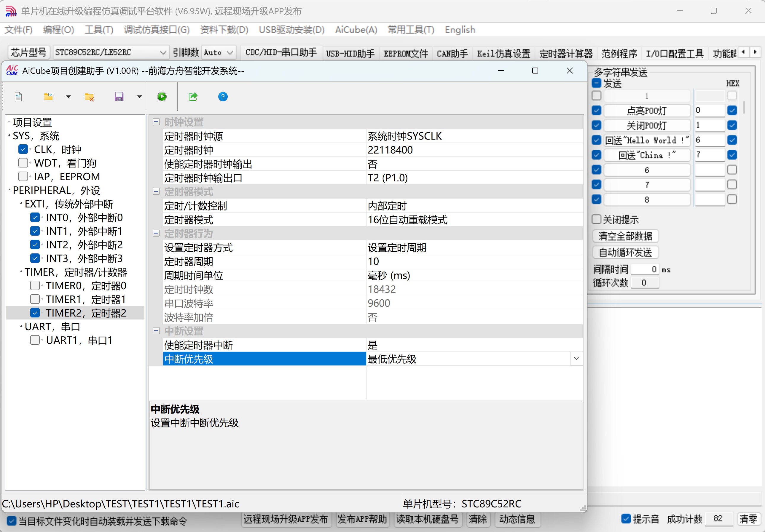Click the open project folder icon

[49, 97]
